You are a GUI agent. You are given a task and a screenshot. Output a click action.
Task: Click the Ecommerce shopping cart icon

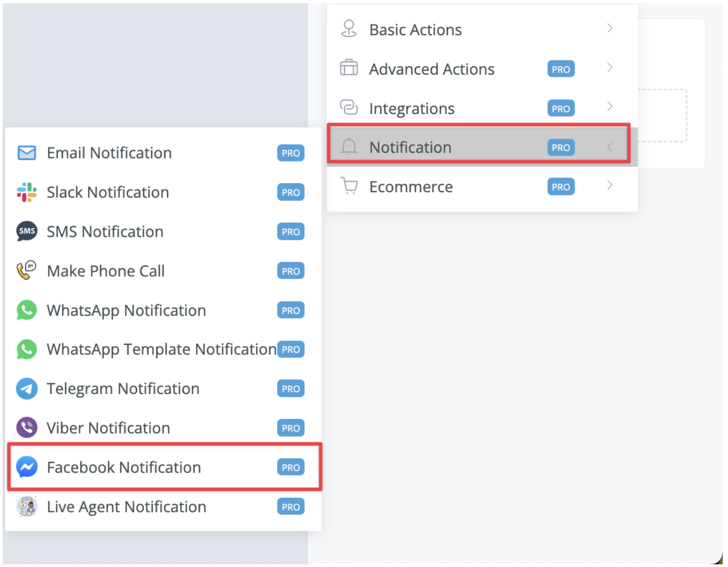coord(349,186)
